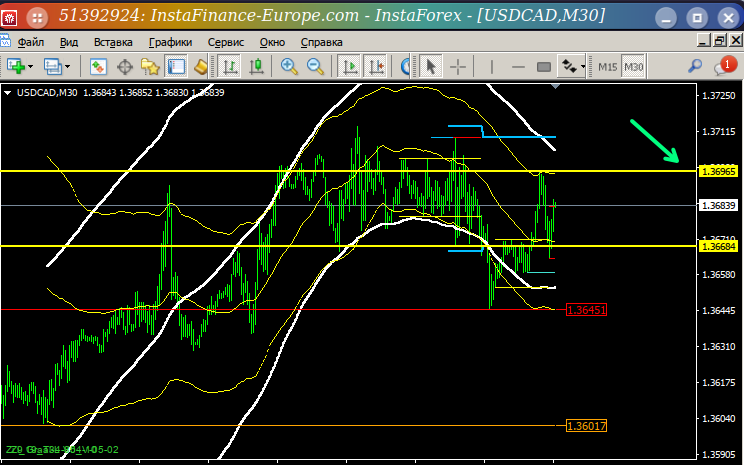Switch timeframe to M30
This screenshot has width=744, height=465.
(633, 67)
